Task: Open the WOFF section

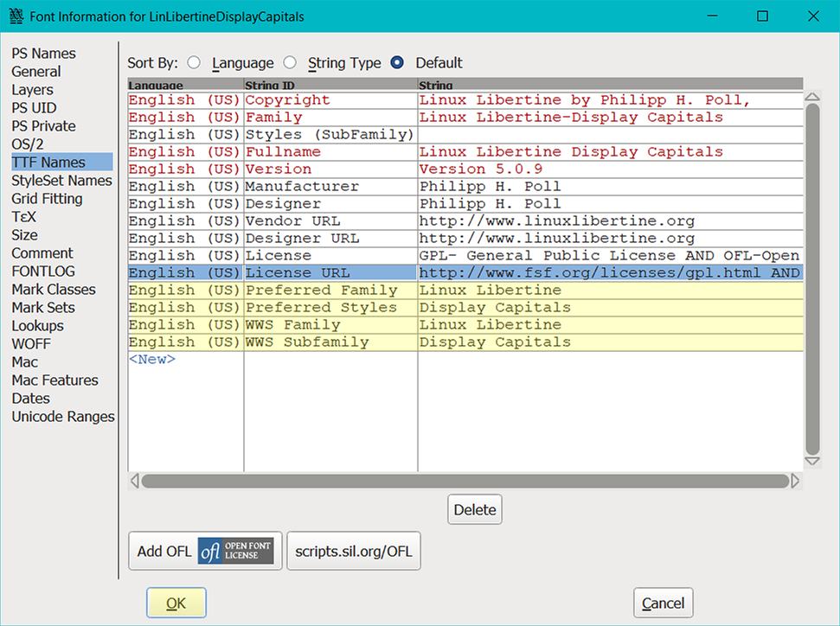Action: click(31, 344)
